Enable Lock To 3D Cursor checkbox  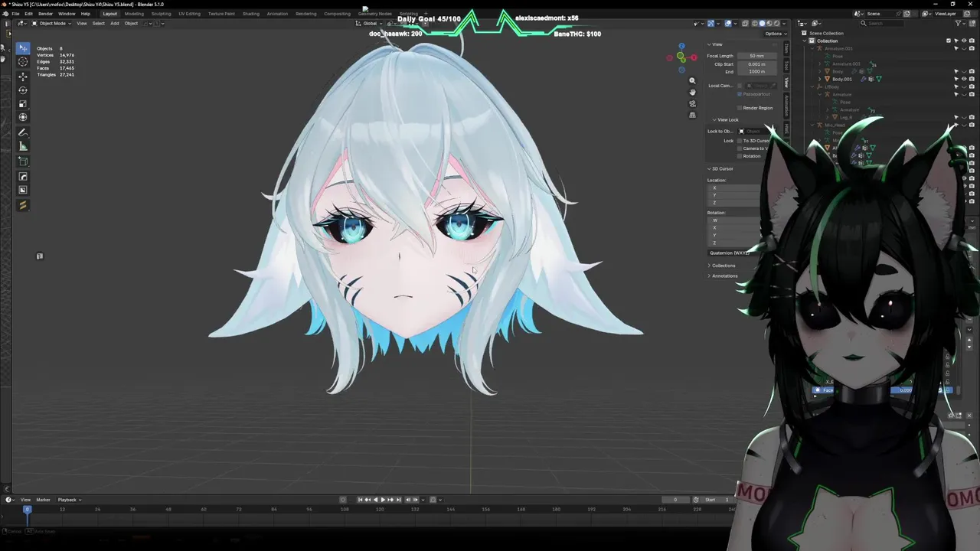tap(740, 141)
